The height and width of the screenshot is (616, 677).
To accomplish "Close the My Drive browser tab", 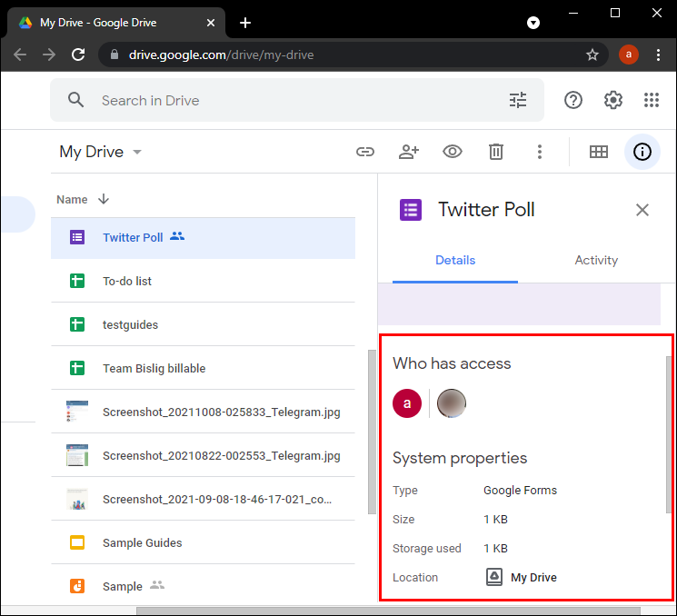I will point(210,23).
